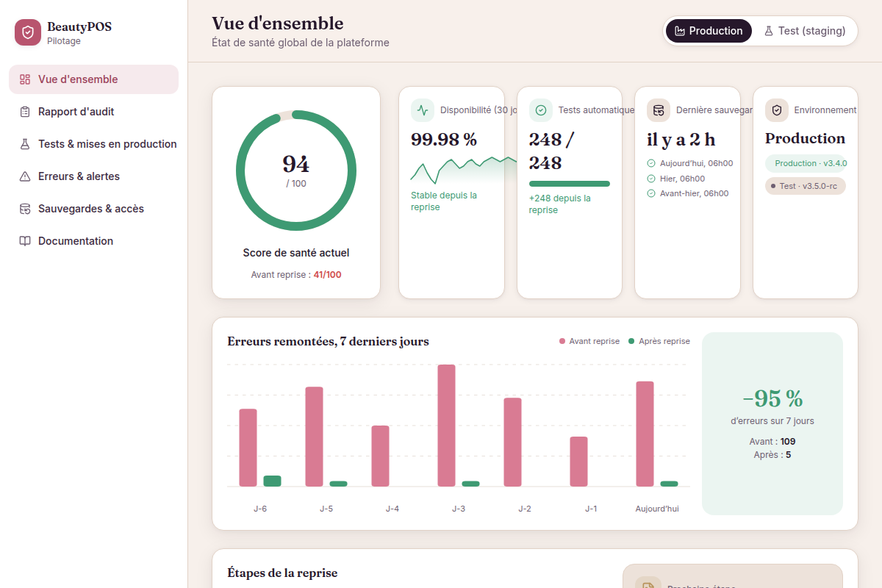Open Rapport d'audit in the sidebar
Screen dimensions: 882x588
click(93, 112)
